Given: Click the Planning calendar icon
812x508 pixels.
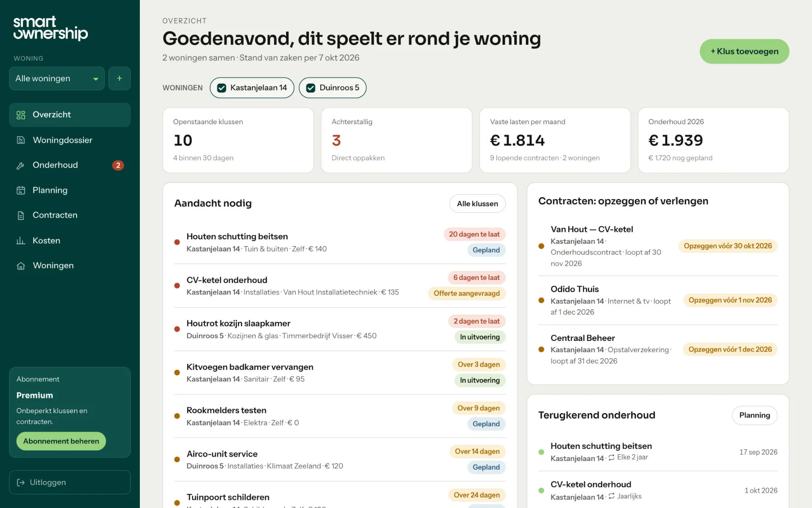Looking at the screenshot, I should (x=21, y=190).
